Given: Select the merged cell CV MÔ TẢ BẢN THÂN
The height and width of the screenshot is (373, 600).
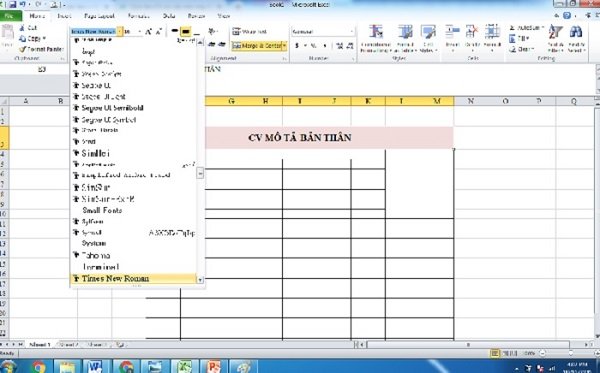Looking at the screenshot, I should click(300, 137).
